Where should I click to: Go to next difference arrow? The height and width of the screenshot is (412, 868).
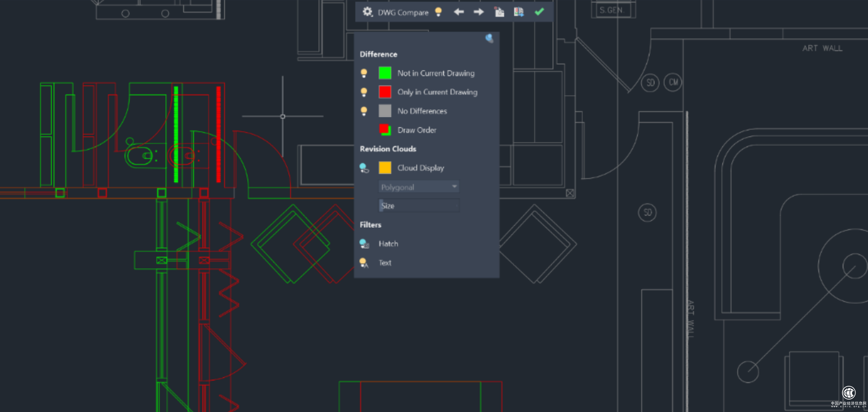(x=478, y=12)
